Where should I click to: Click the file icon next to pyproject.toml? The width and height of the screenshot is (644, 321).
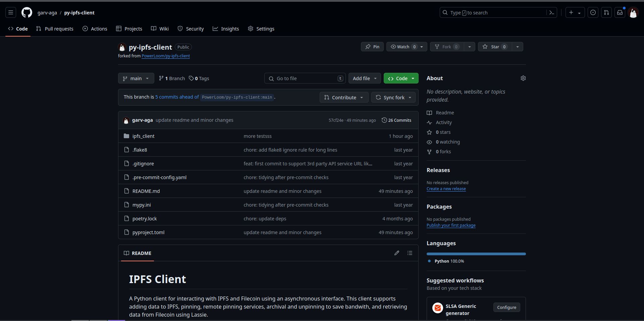click(x=126, y=232)
